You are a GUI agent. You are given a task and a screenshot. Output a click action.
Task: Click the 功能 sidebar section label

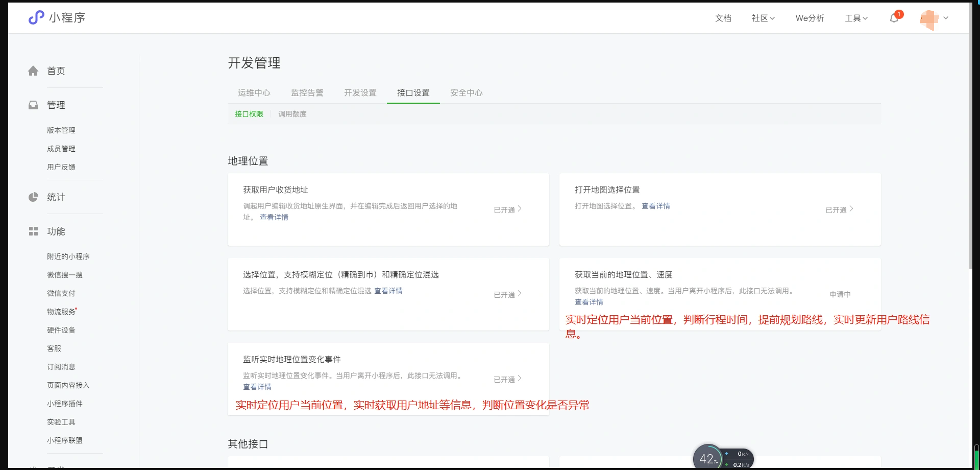pyautogui.click(x=56, y=231)
